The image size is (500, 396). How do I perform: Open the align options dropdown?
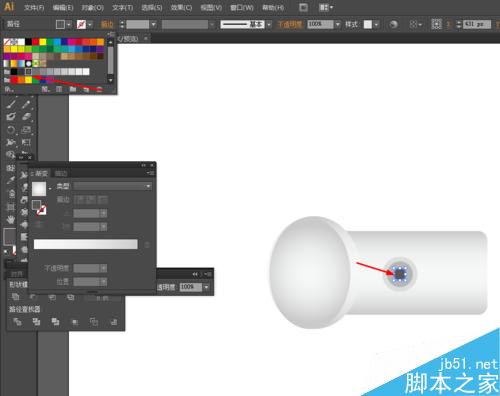(x=416, y=24)
